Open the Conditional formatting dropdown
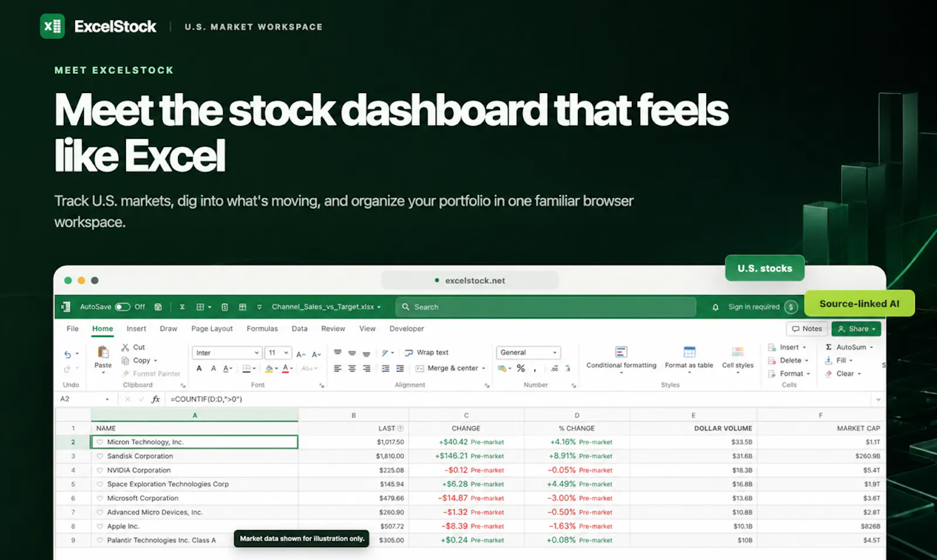 tap(621, 359)
